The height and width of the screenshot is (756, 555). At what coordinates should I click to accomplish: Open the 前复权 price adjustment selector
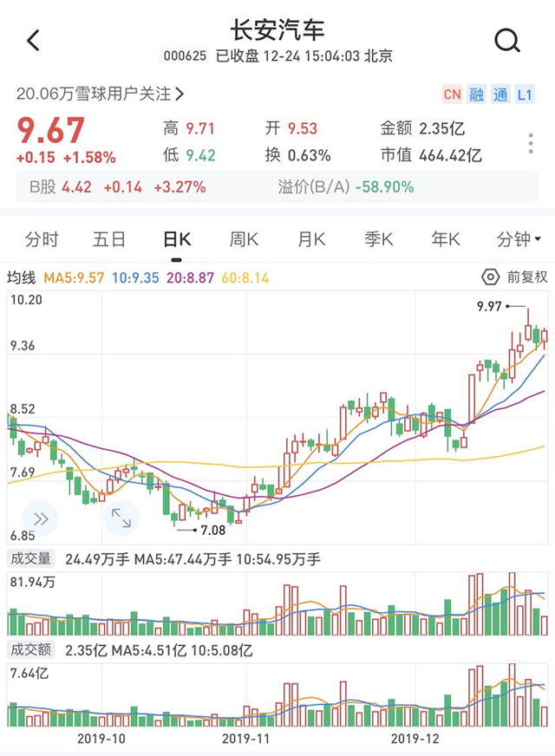[527, 277]
